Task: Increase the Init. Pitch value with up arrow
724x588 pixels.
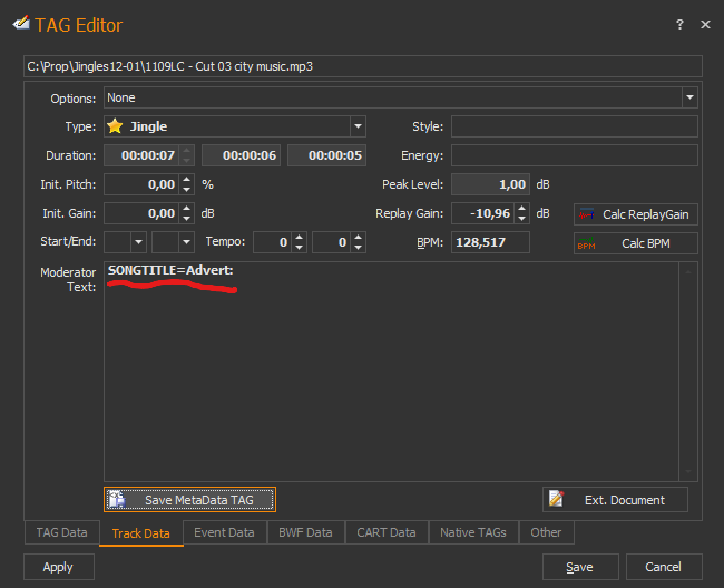Action: [x=187, y=180]
